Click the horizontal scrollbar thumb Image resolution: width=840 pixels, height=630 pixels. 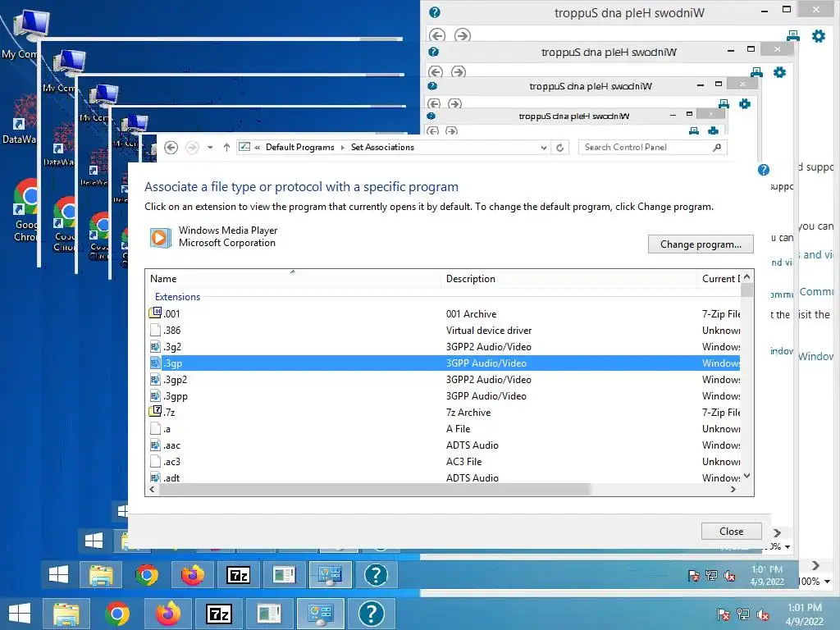pos(374,489)
